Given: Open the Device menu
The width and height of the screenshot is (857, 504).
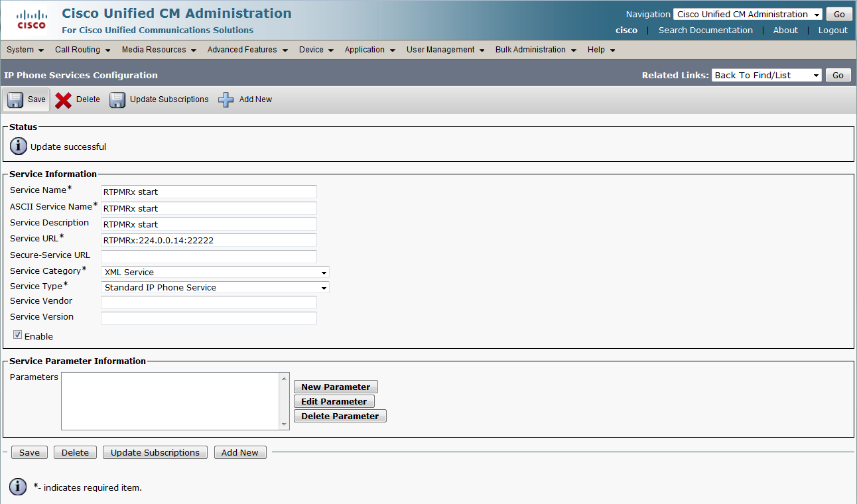Looking at the screenshot, I should 316,50.
